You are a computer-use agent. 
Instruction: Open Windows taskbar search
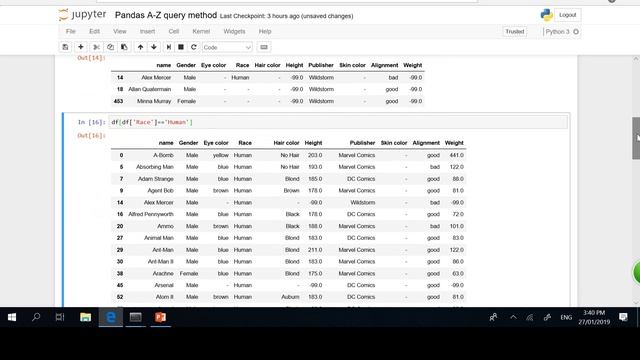point(36,317)
